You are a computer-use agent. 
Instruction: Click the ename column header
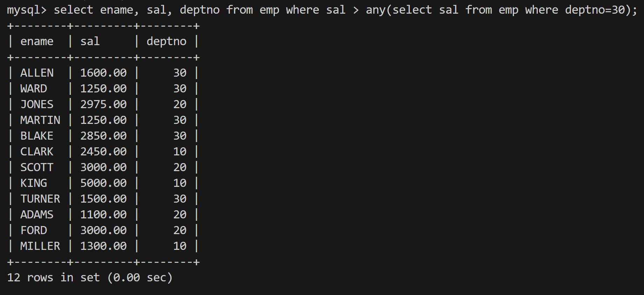[x=37, y=41]
